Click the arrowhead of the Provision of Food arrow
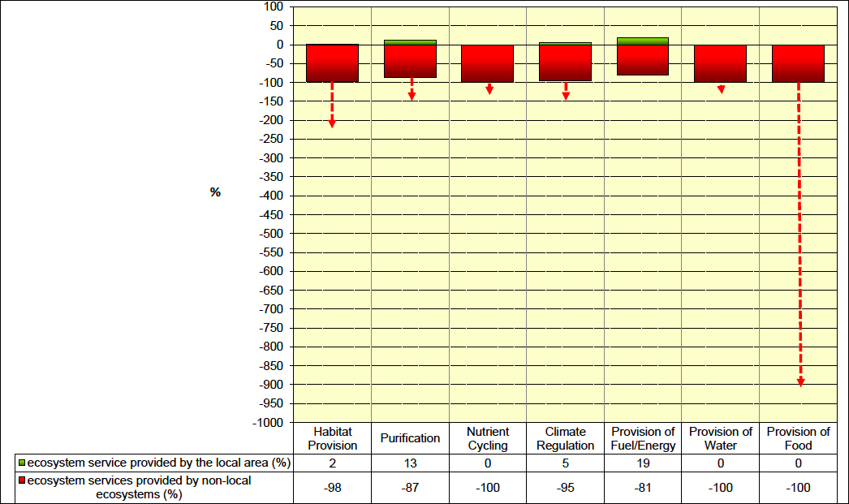The height and width of the screenshot is (504, 849). tap(800, 381)
